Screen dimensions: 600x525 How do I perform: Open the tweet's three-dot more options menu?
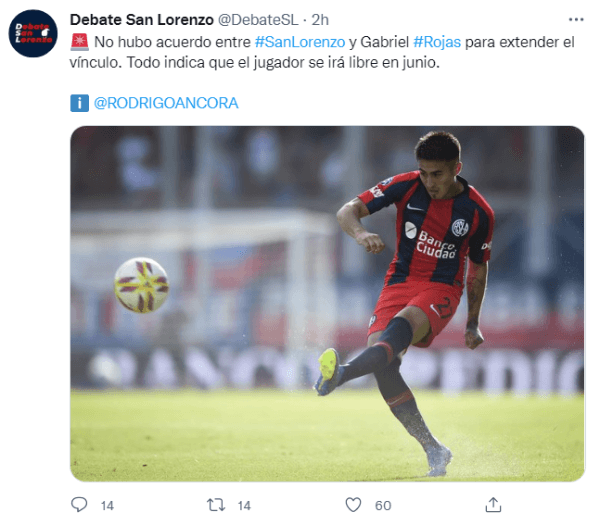click(x=576, y=20)
